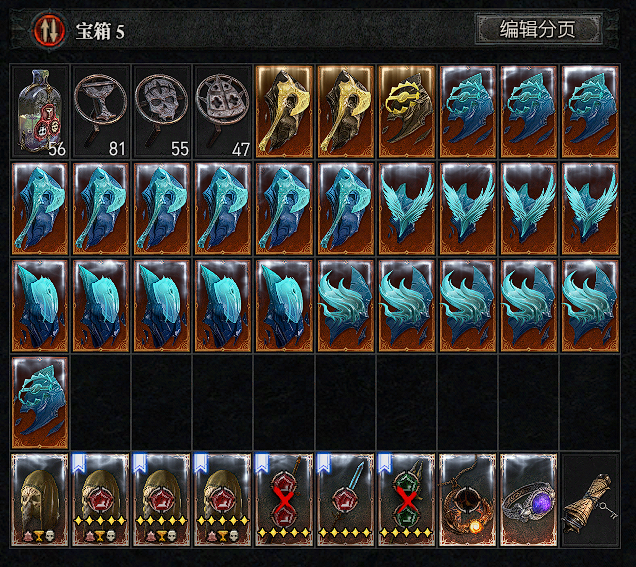
Task: Click the starred hooded helm beside the unstarred helm
Action: pos(101,500)
